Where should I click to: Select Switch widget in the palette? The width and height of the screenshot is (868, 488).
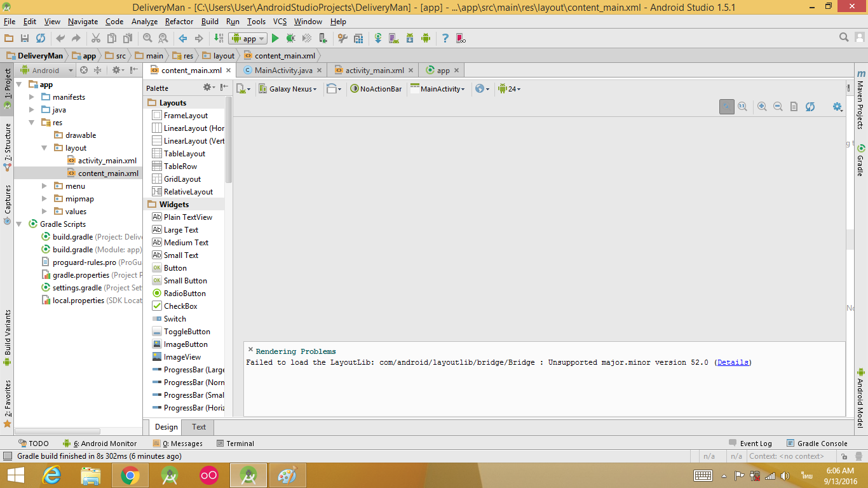(169, 319)
